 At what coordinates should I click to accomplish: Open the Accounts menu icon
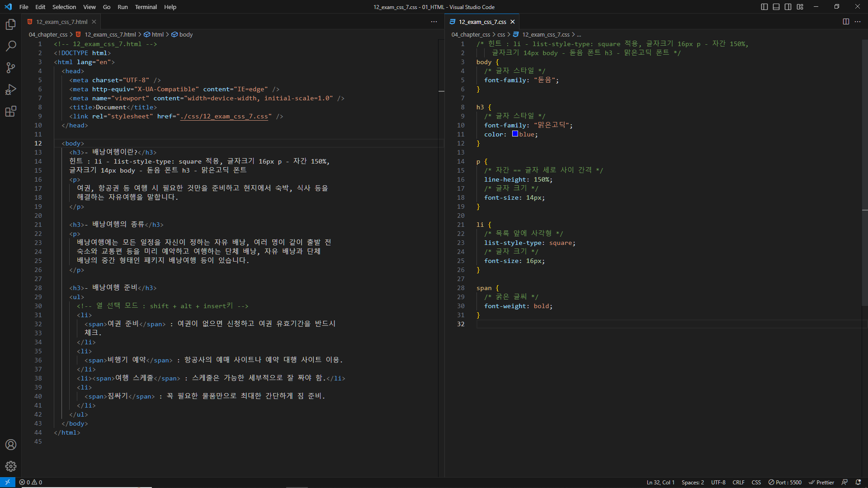(x=11, y=445)
